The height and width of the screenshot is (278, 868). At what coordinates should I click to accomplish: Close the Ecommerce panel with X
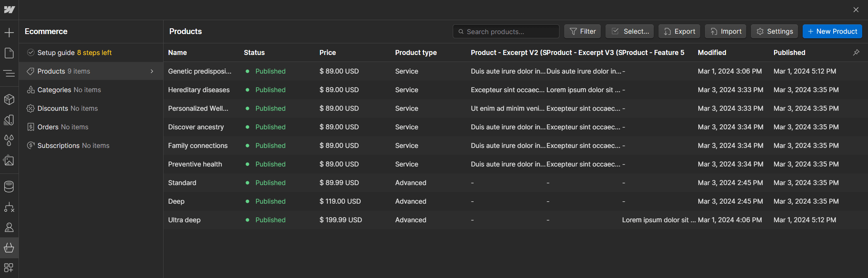point(856,10)
